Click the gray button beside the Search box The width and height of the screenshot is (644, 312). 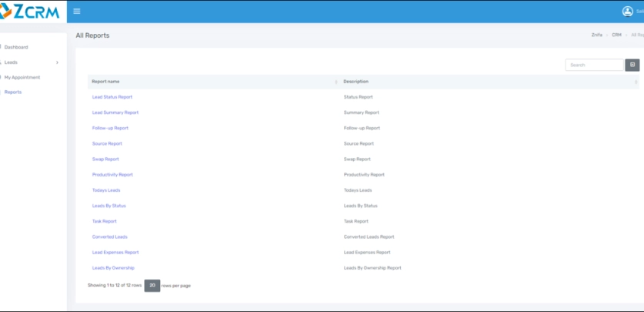pyautogui.click(x=632, y=65)
